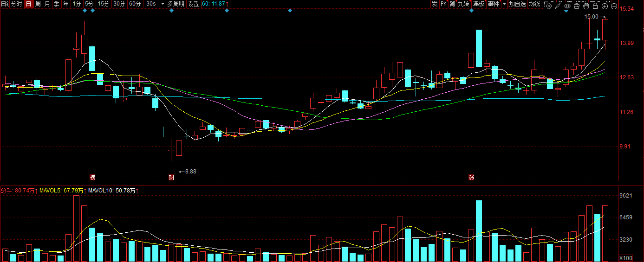The image size is (644, 262).
Task: Click the 12.63 price axis value
Action: [x=627, y=77]
